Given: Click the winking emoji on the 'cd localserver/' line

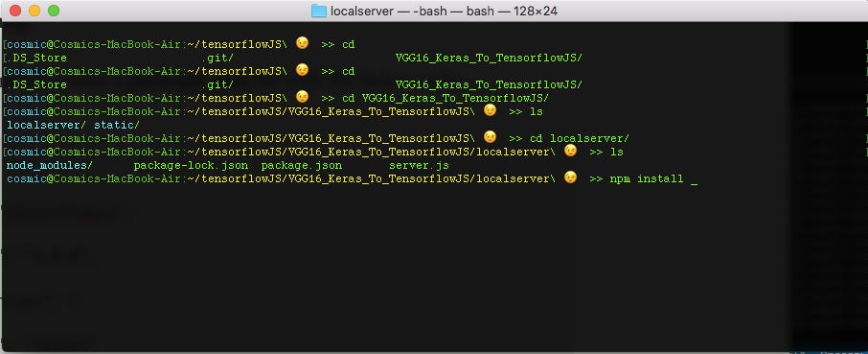Looking at the screenshot, I should [x=490, y=137].
